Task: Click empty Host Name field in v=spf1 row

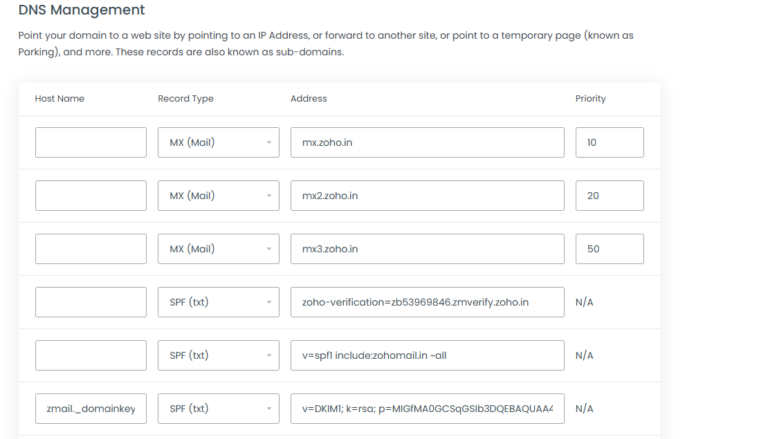Action: (x=91, y=355)
